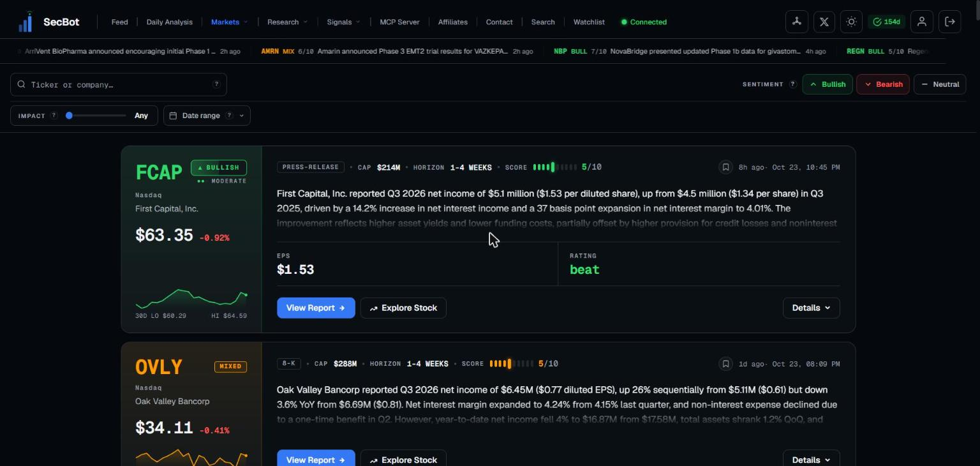Click the PRESS-RELEASE tag
Viewport: 980px width, 466px height.
coord(311,167)
